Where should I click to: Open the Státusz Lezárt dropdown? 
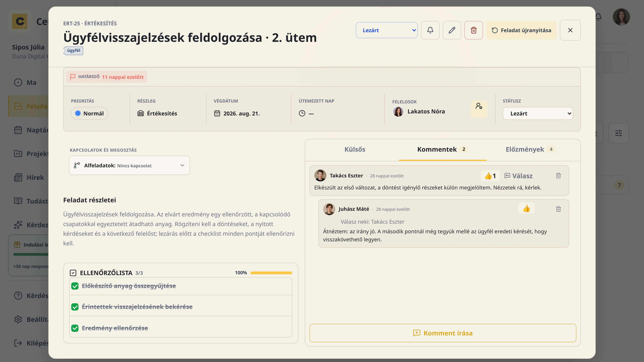(538, 113)
